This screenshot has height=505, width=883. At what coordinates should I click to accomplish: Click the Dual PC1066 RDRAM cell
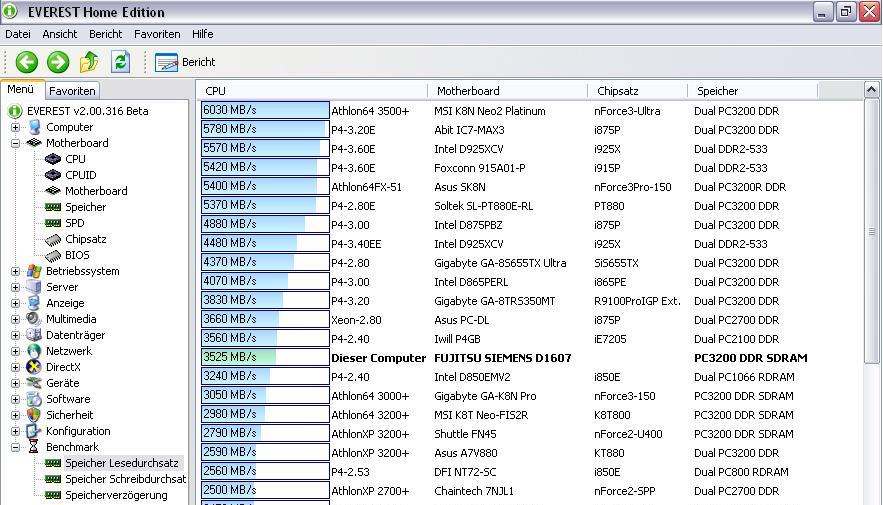click(x=744, y=377)
